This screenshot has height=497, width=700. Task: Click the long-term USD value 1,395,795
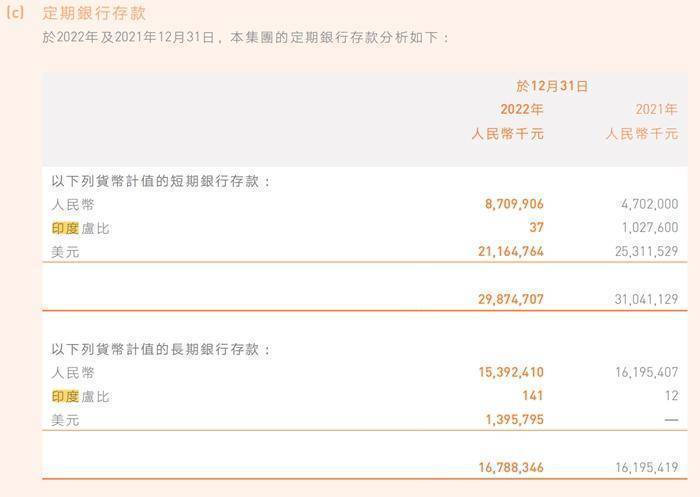click(515, 419)
